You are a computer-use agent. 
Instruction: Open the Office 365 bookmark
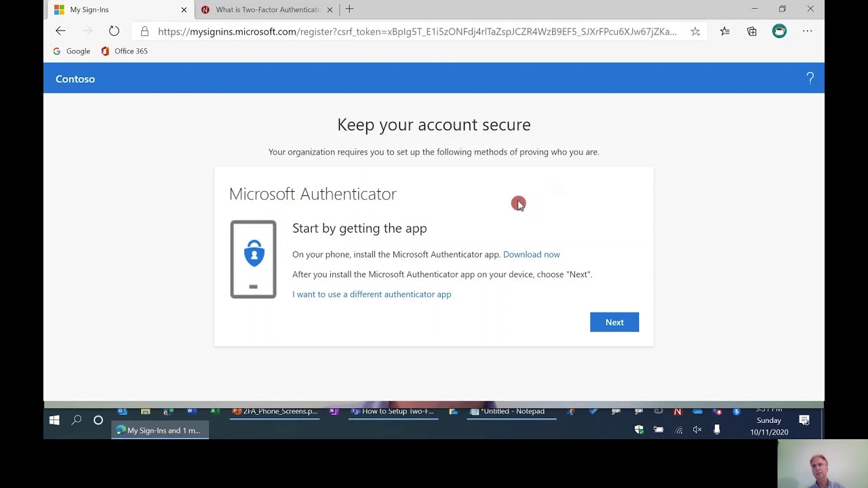tap(124, 51)
